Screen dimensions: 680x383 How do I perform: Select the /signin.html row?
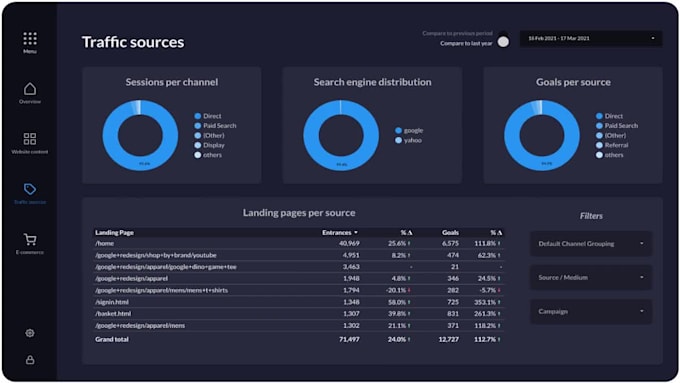click(x=298, y=302)
